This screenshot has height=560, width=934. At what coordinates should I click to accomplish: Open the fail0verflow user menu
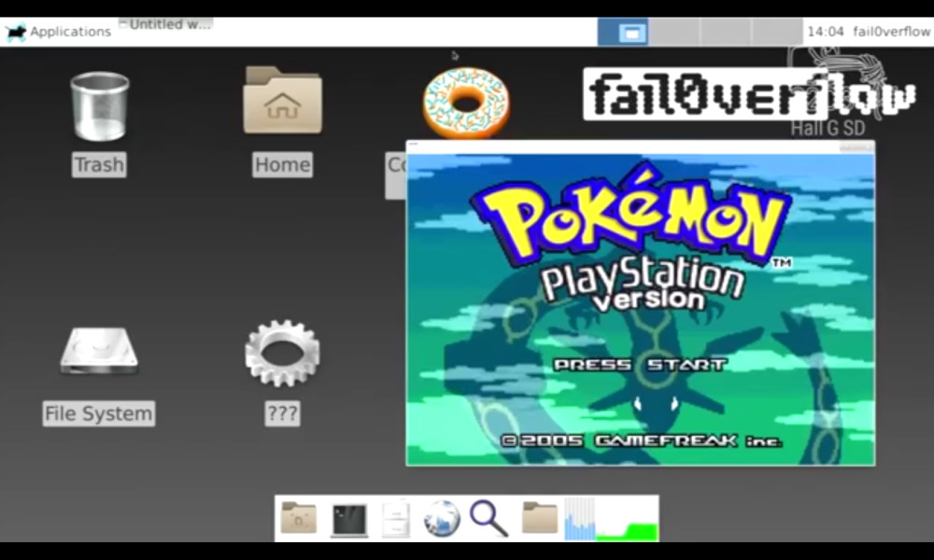click(891, 32)
